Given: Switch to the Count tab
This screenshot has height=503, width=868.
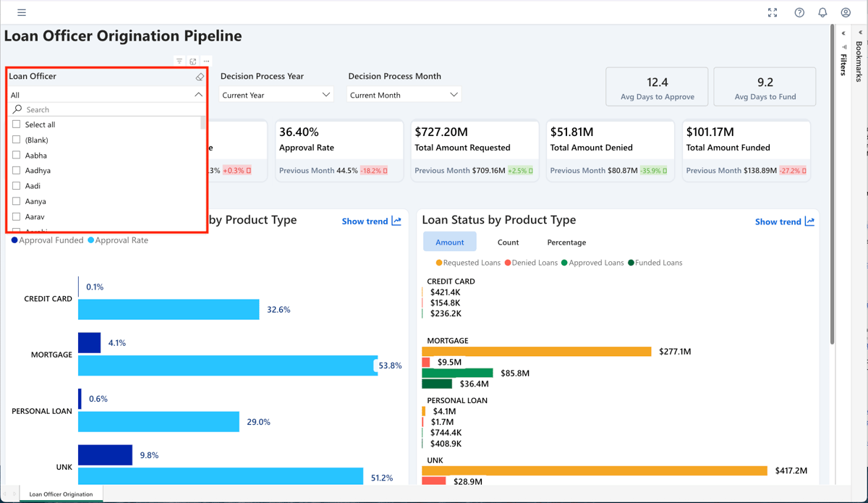Looking at the screenshot, I should tap(508, 242).
